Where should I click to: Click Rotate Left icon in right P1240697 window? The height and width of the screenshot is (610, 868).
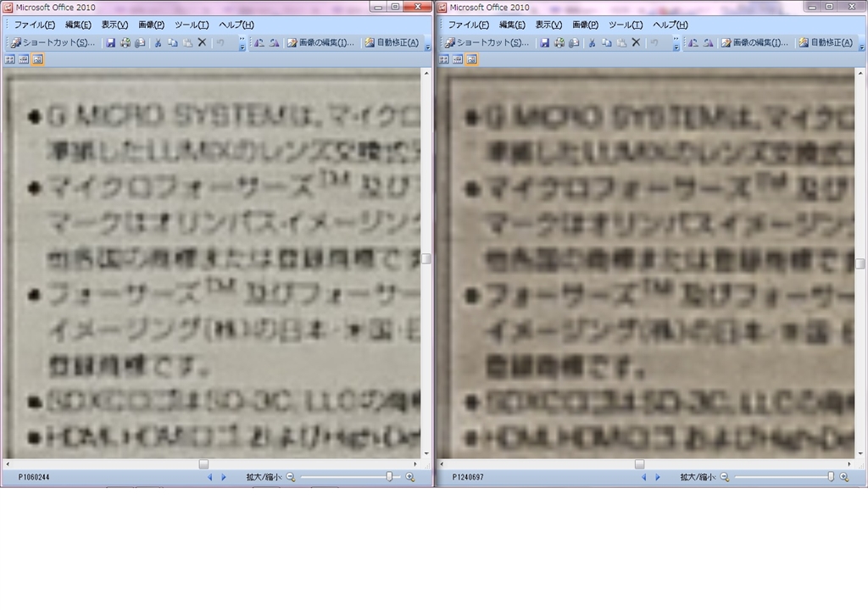[x=693, y=42]
